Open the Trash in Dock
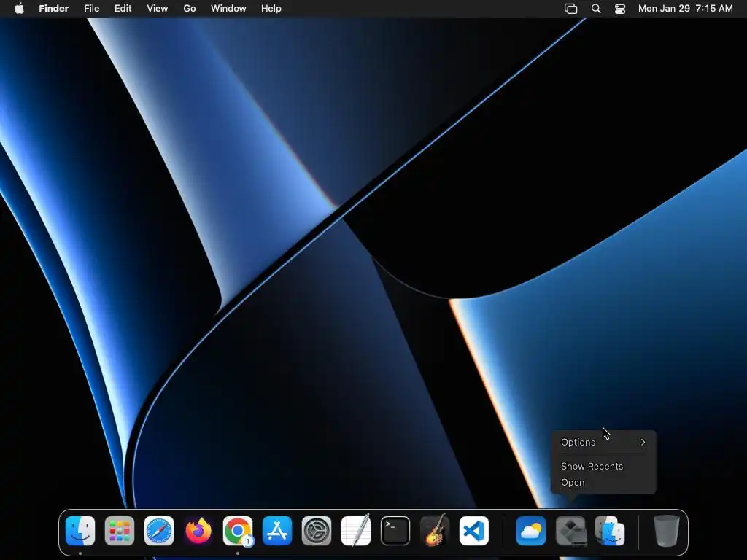 pos(666,531)
